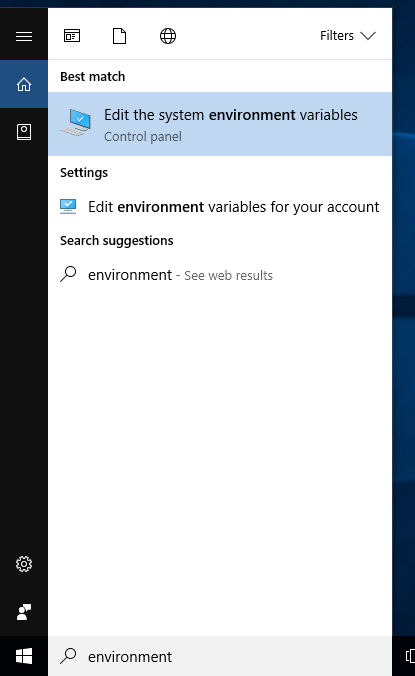The width and height of the screenshot is (415, 676).
Task: Open Edit environment variables for your account
Action: 220,207
